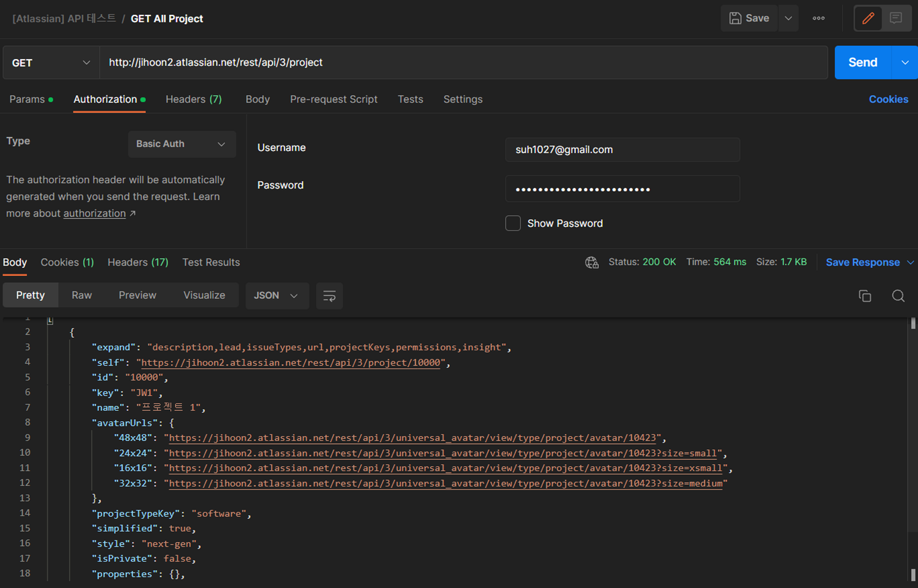Viewport: 918px width, 588px height.
Task: Open the comments panel icon
Action: pyautogui.click(x=896, y=18)
